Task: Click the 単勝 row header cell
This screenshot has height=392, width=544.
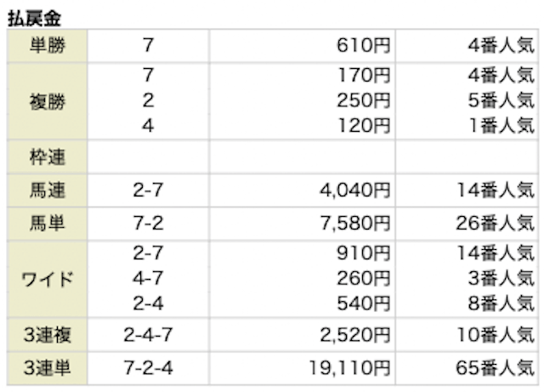Action: (x=48, y=46)
